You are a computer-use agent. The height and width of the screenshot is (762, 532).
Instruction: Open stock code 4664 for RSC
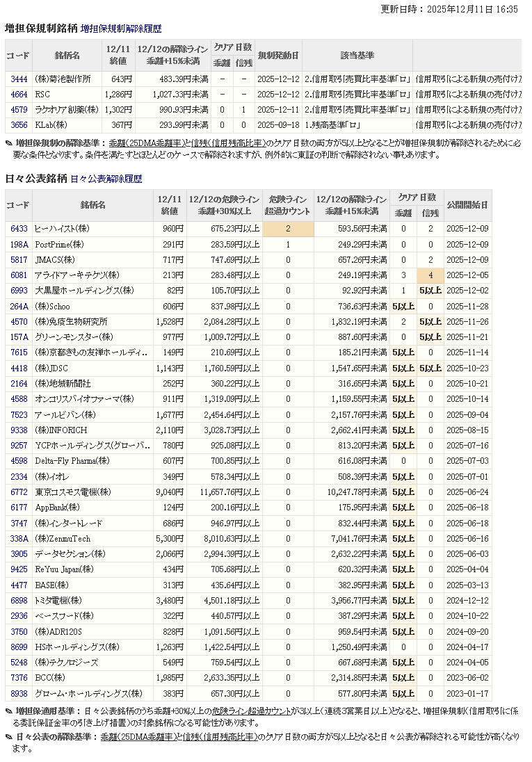point(19,95)
